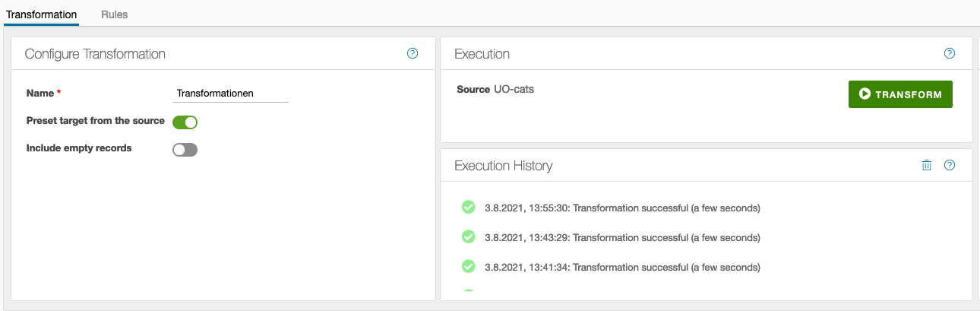This screenshot has height=311, width=980.
Task: Enable the Include empty records switch
Action: (x=185, y=150)
